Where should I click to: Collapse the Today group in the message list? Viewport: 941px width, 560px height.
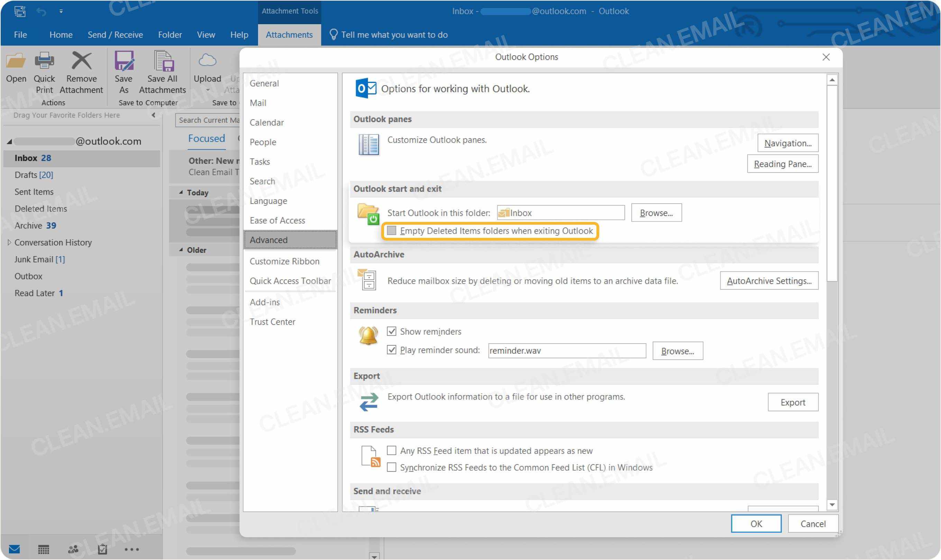click(x=181, y=193)
